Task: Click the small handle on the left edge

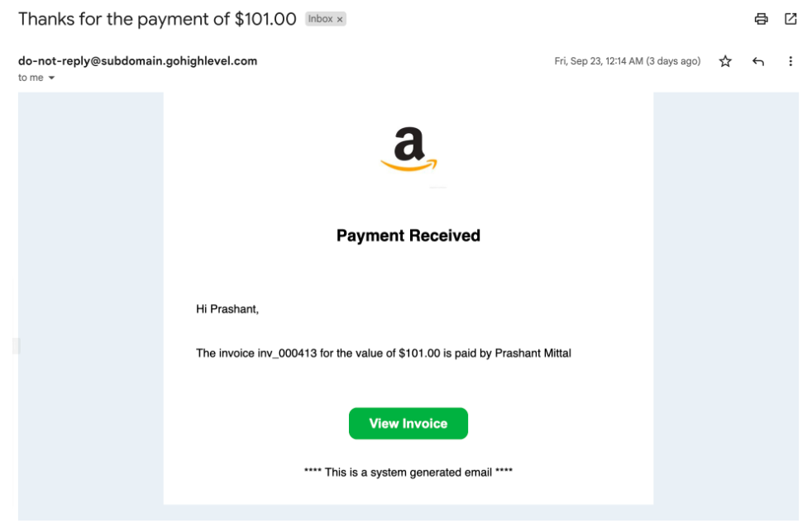Action: click(16, 346)
